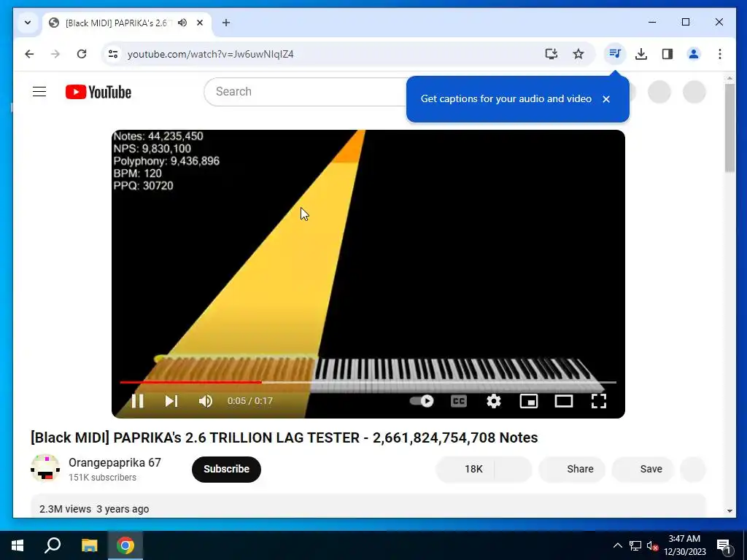Focus the YouTube Search box

tap(305, 91)
